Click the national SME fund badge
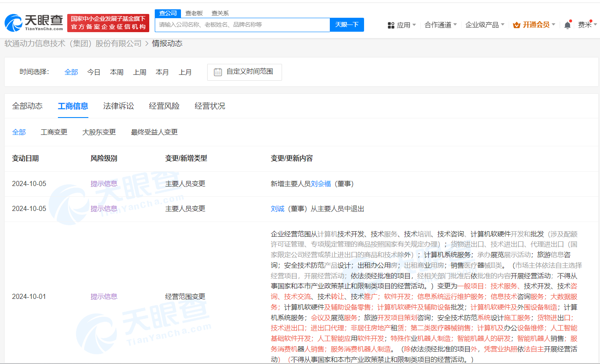 (108, 23)
